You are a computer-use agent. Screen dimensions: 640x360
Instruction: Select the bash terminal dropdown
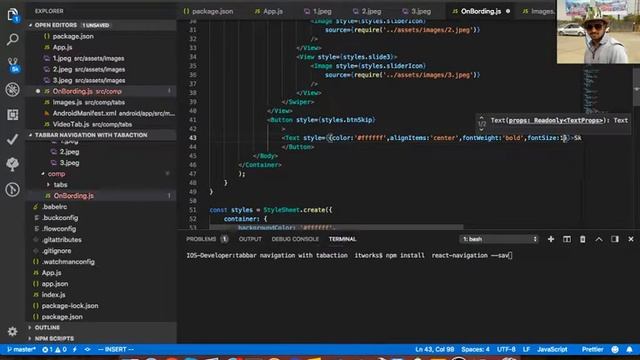[499, 239]
